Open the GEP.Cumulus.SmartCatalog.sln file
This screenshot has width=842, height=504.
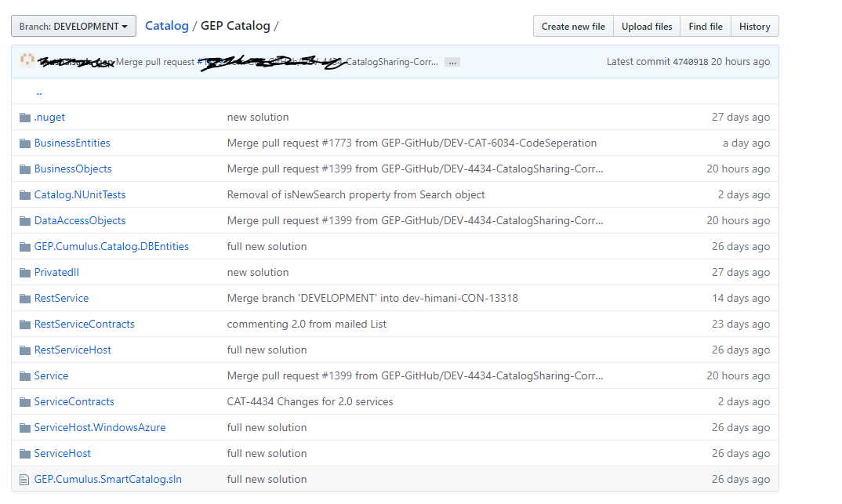coord(108,479)
